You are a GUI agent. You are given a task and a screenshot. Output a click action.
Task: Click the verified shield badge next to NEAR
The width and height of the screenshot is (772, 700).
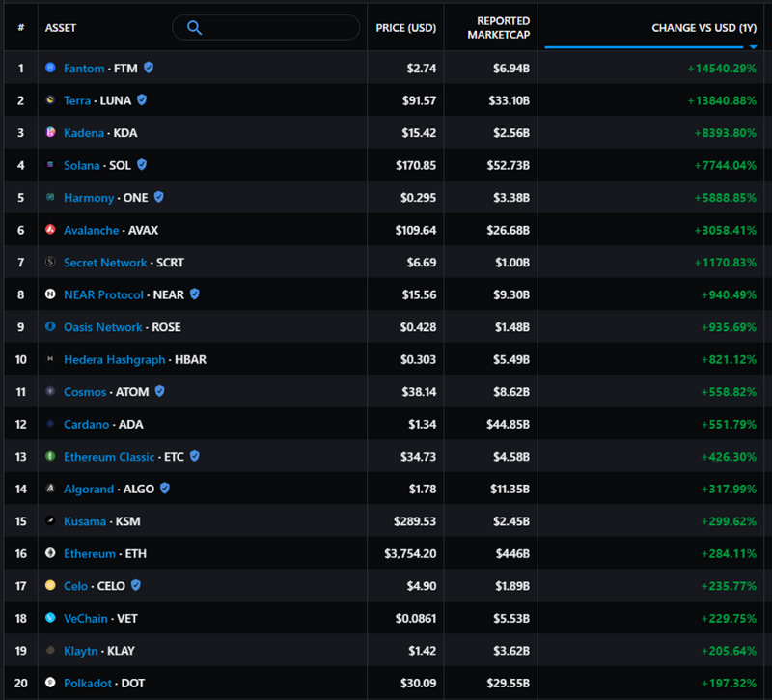pyautogui.click(x=195, y=294)
